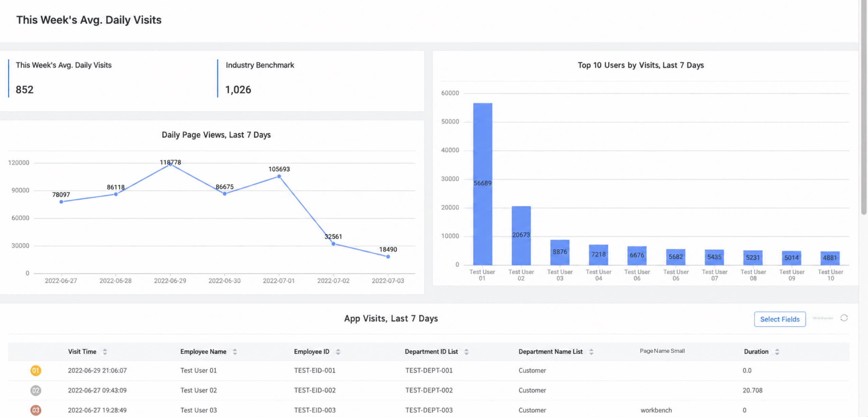The width and height of the screenshot is (868, 417).
Task: Click the orange 01 rank badge
Action: 36,370
